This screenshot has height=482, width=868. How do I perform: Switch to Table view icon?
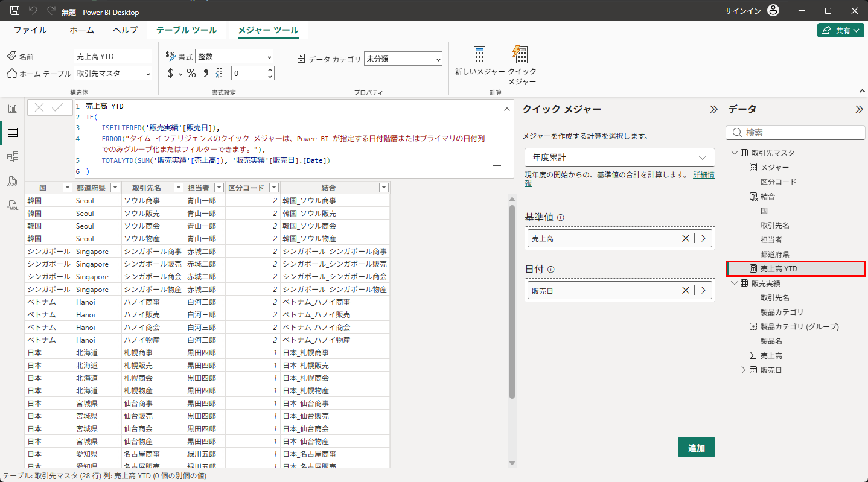[x=12, y=133]
